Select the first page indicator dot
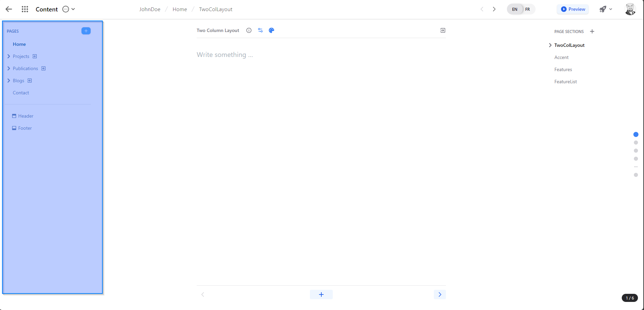The height and width of the screenshot is (310, 644). pos(636,134)
